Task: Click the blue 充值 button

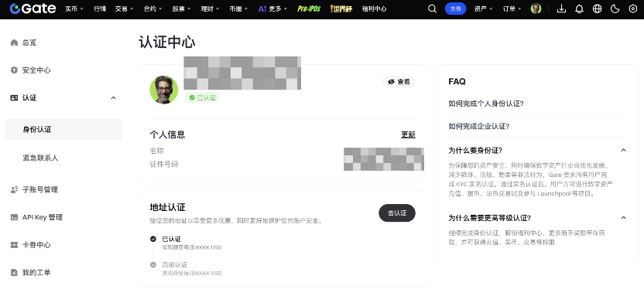Action: pyautogui.click(x=455, y=8)
